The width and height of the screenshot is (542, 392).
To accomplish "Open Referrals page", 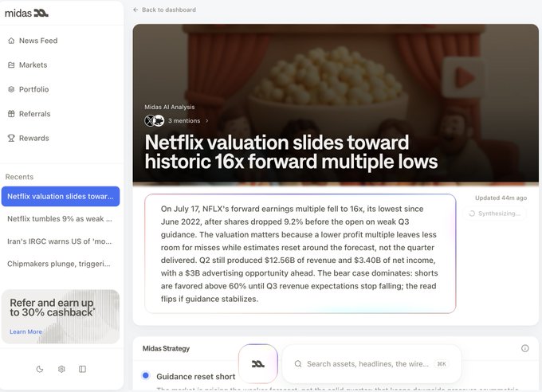I will click(34, 114).
